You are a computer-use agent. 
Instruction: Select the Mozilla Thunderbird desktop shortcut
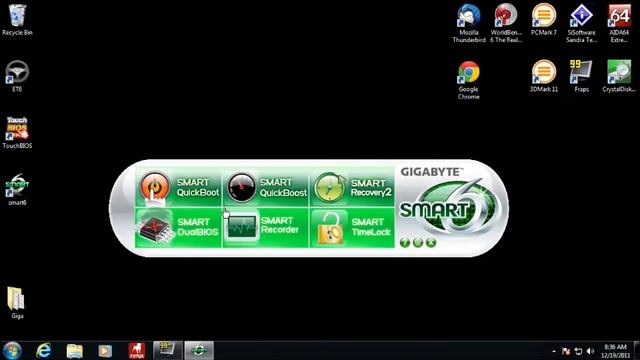(x=469, y=23)
